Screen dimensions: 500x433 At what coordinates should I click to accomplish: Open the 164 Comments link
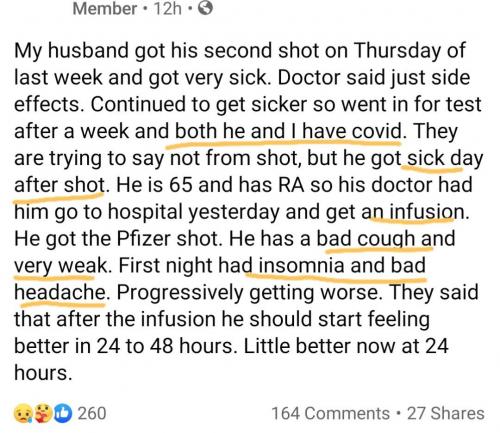pyautogui.click(x=331, y=414)
